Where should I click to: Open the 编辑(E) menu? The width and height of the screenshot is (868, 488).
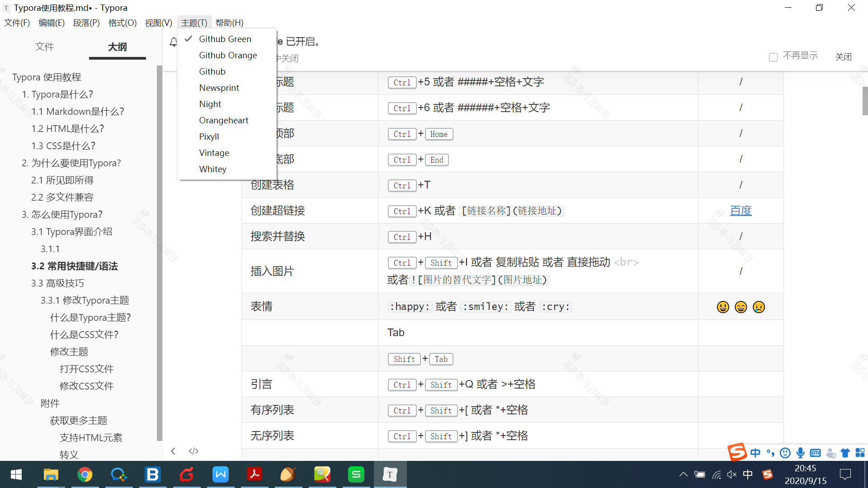52,23
